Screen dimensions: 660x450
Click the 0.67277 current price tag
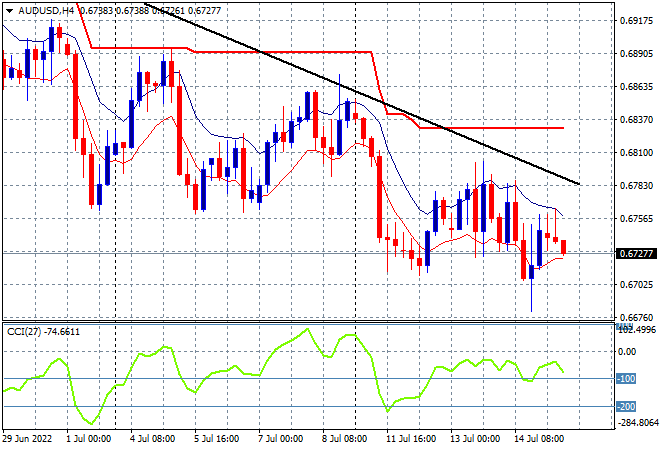636,253
